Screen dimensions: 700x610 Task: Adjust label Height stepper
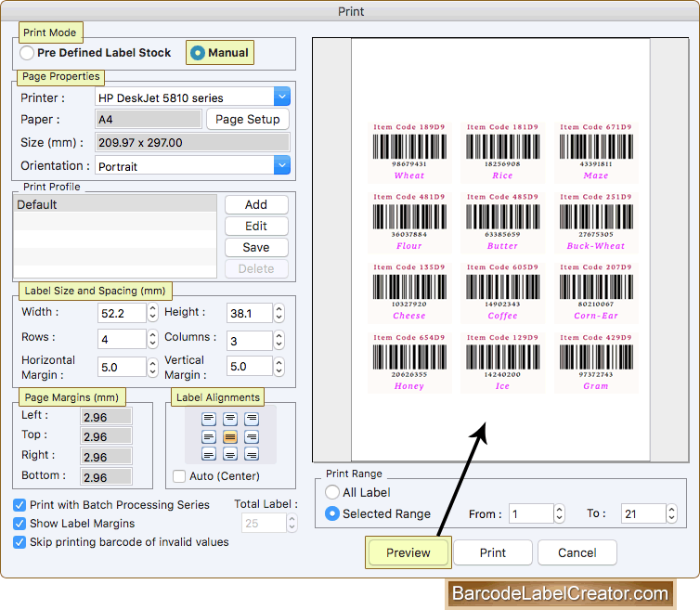279,313
